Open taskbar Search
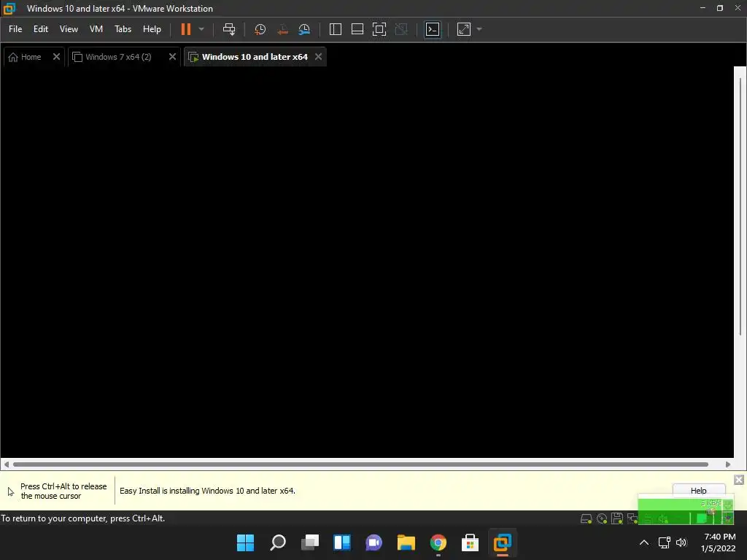This screenshot has height=560, width=747. coord(278,542)
